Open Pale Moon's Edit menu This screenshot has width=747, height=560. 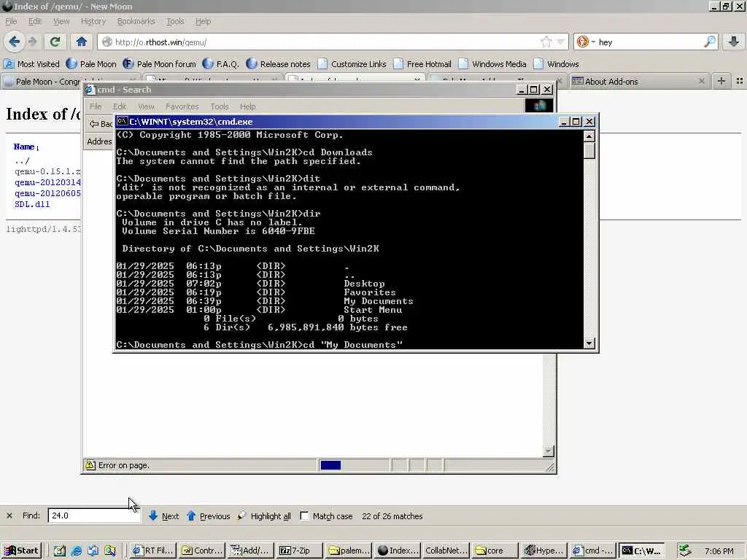35,21
